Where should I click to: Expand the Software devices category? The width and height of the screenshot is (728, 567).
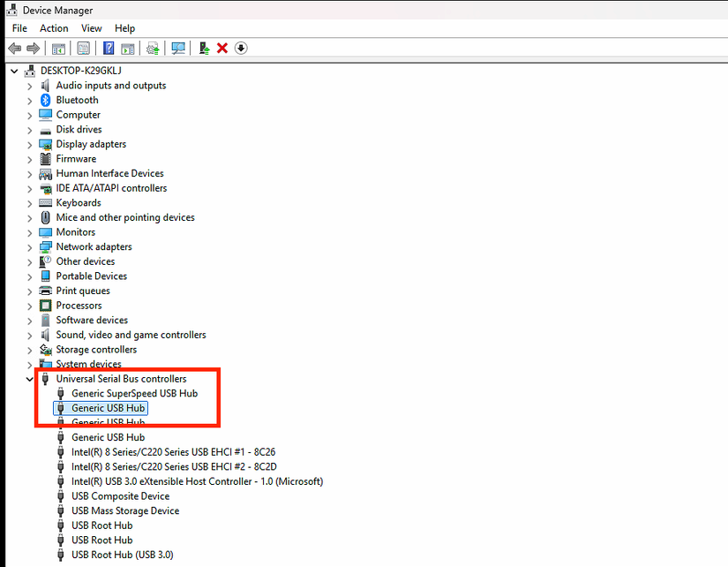point(30,321)
